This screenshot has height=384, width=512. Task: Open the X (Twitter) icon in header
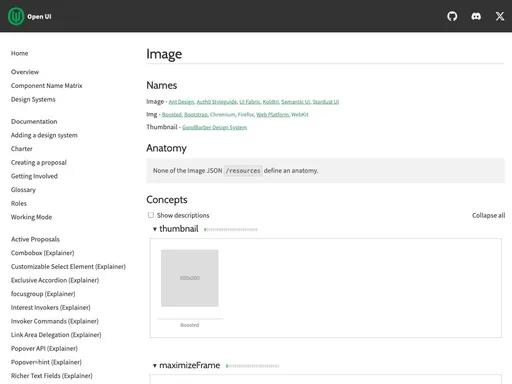coord(500,16)
